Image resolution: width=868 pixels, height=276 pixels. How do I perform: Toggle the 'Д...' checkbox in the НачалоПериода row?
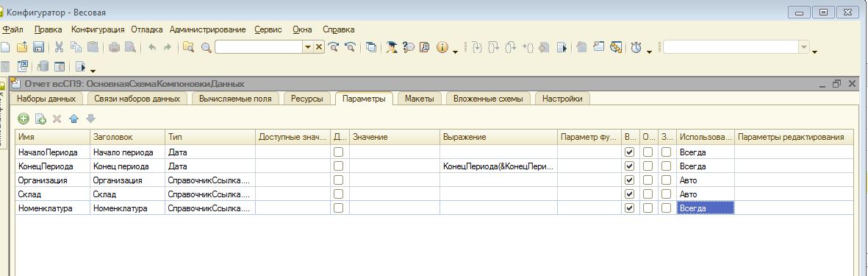click(338, 152)
